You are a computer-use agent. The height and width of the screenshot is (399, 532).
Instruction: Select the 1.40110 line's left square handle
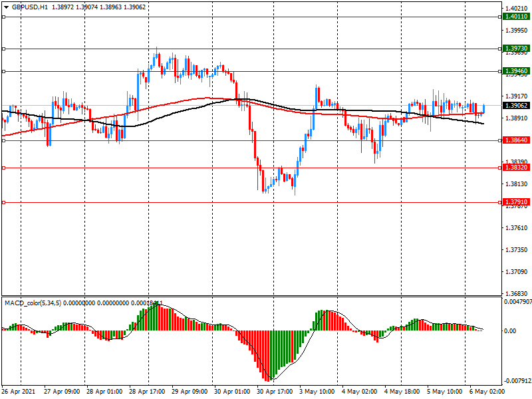4,17
